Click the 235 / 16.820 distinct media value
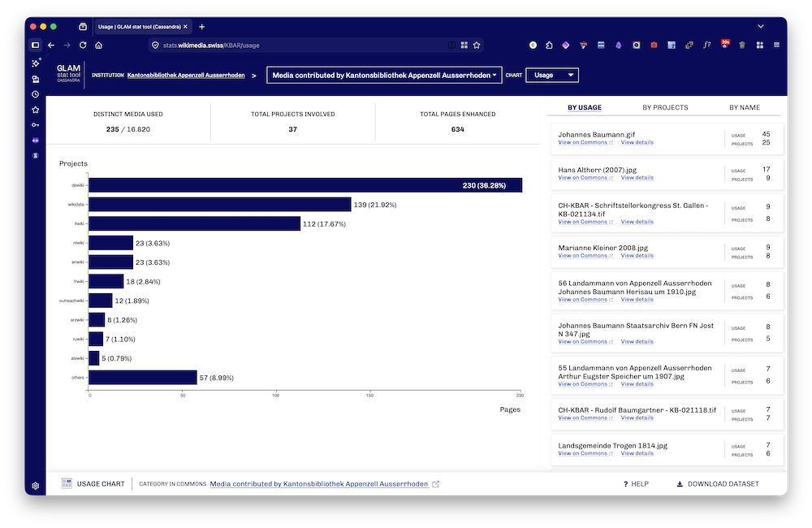This screenshot has width=812, height=528. 128,129
